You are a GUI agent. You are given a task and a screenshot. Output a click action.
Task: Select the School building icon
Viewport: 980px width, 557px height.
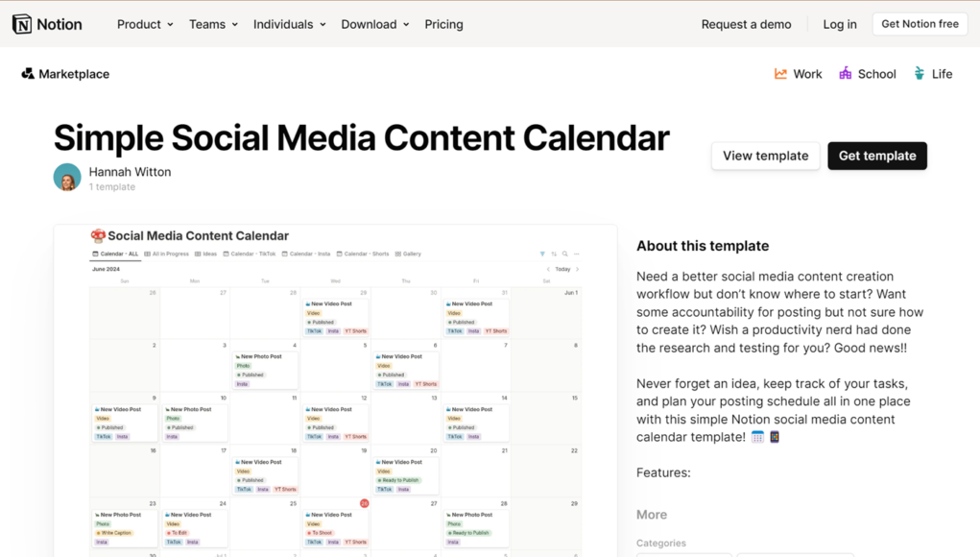tap(845, 73)
